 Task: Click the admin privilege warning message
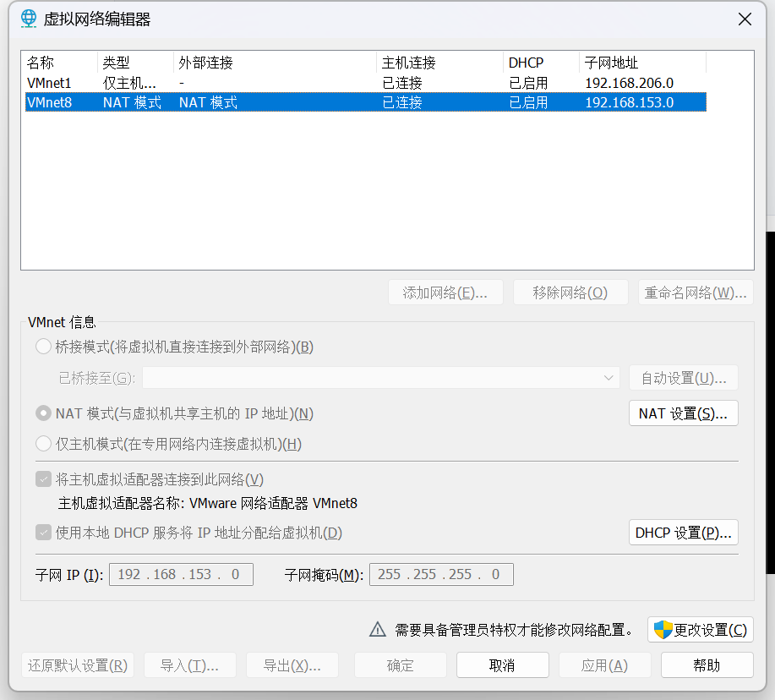(x=514, y=630)
